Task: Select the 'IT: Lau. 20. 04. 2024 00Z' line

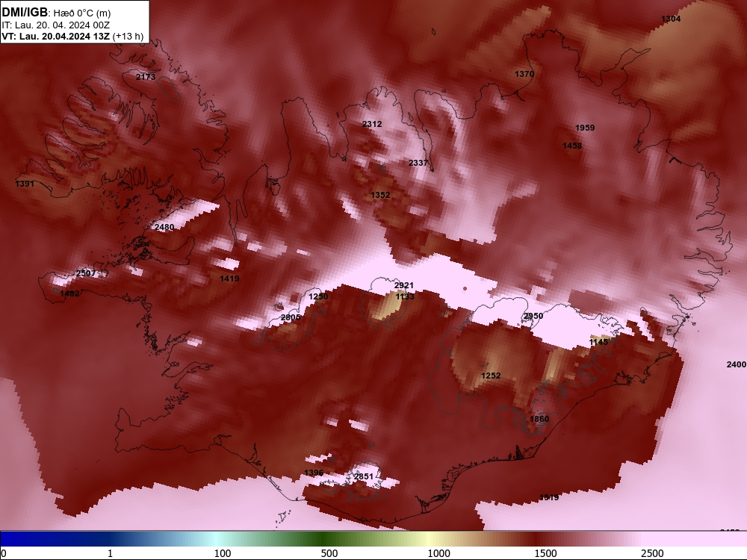Action: click(x=55, y=25)
